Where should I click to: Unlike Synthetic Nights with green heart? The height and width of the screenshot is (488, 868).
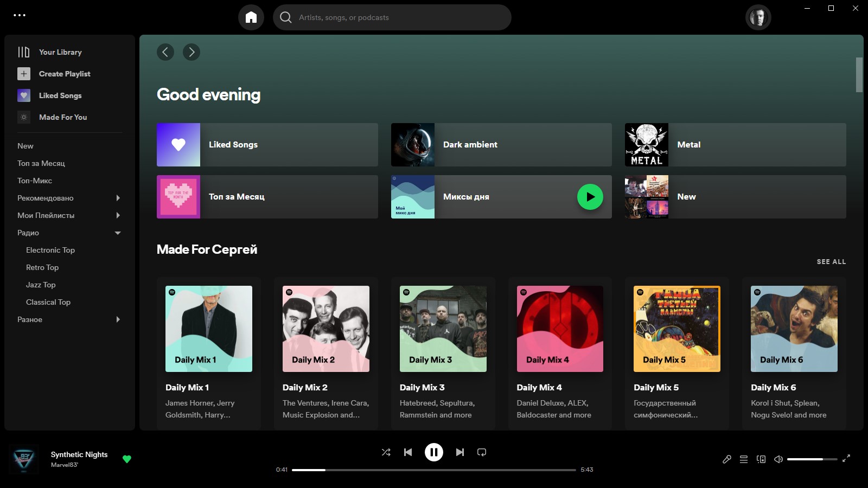tap(127, 459)
